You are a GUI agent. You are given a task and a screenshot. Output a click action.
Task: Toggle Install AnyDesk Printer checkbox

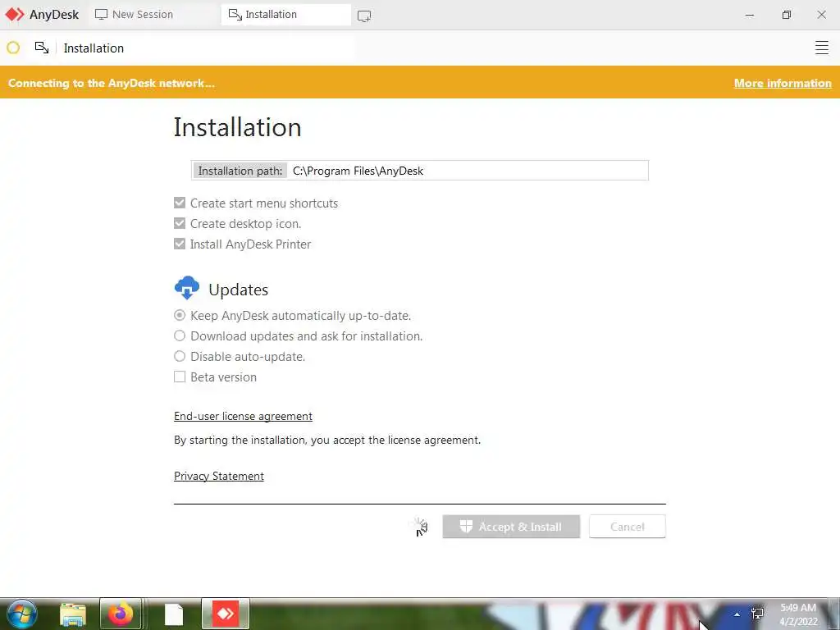(x=180, y=244)
